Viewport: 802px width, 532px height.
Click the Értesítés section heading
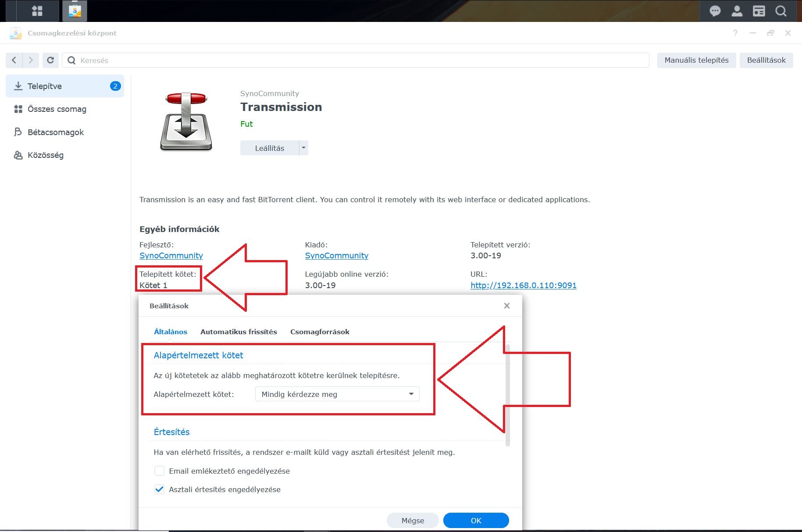[171, 432]
